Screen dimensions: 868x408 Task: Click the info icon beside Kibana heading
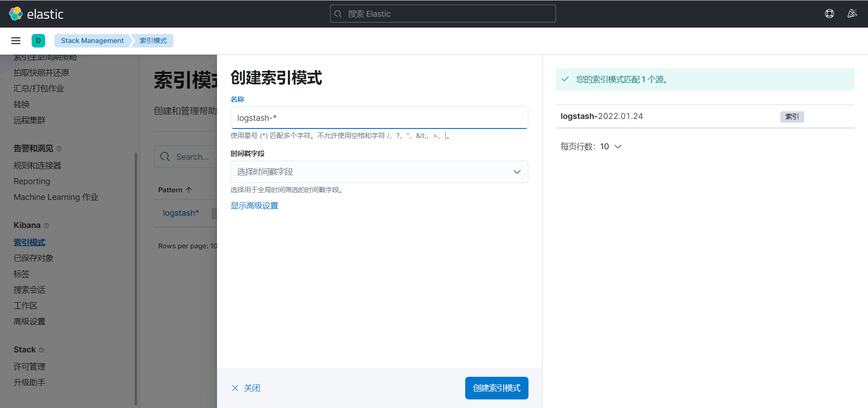47,226
